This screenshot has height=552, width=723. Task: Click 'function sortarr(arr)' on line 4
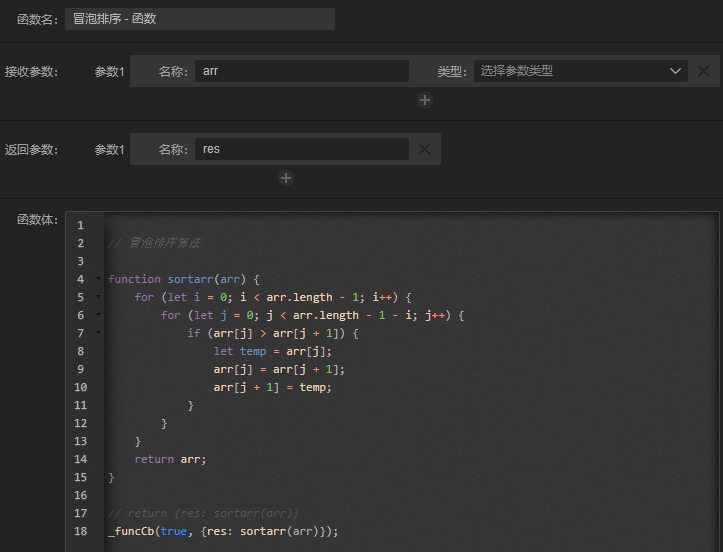177,279
